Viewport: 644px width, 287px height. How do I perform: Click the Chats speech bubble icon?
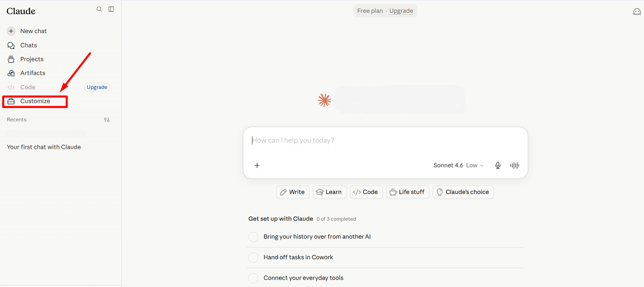[11, 45]
